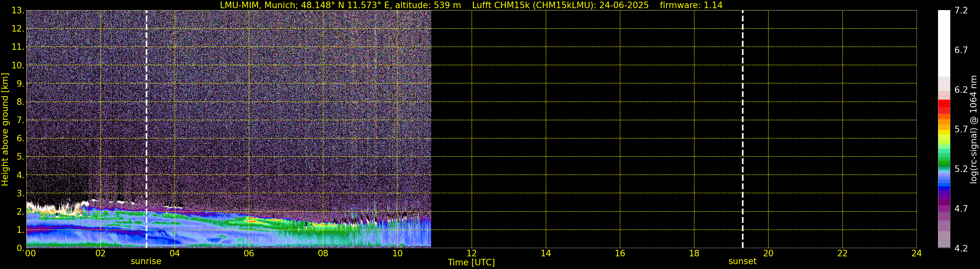Click the 2 km height tick label
This screenshot has height=269, width=980.
pyautogui.click(x=20, y=211)
